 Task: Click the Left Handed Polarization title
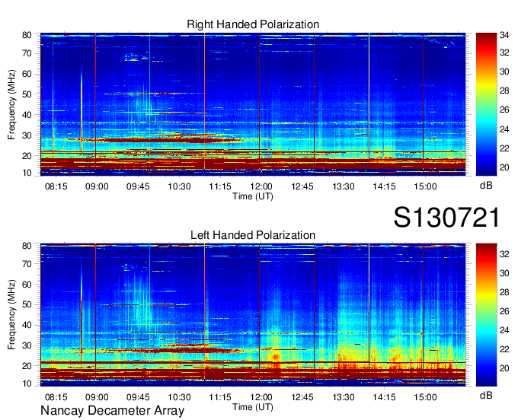tap(253, 235)
